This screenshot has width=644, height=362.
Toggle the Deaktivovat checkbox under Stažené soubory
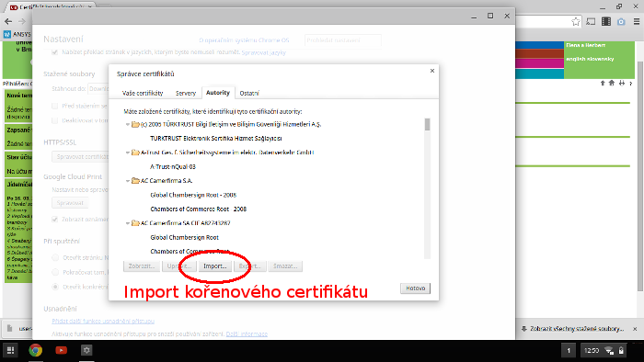[x=54, y=120]
